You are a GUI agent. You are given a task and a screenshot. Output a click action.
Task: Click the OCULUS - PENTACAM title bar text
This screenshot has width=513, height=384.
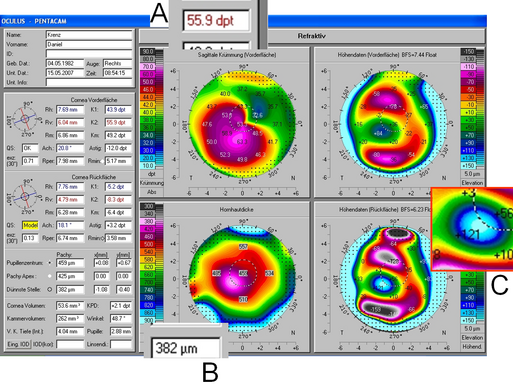click(x=34, y=21)
